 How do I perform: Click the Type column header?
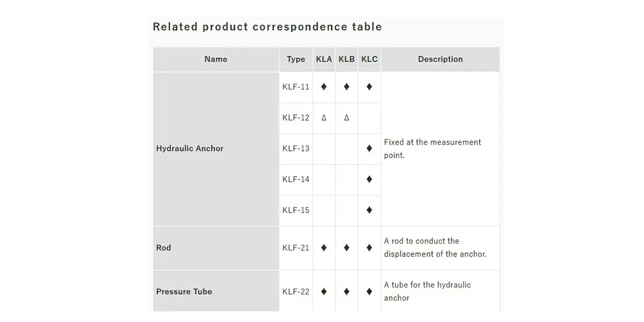pyautogui.click(x=296, y=59)
